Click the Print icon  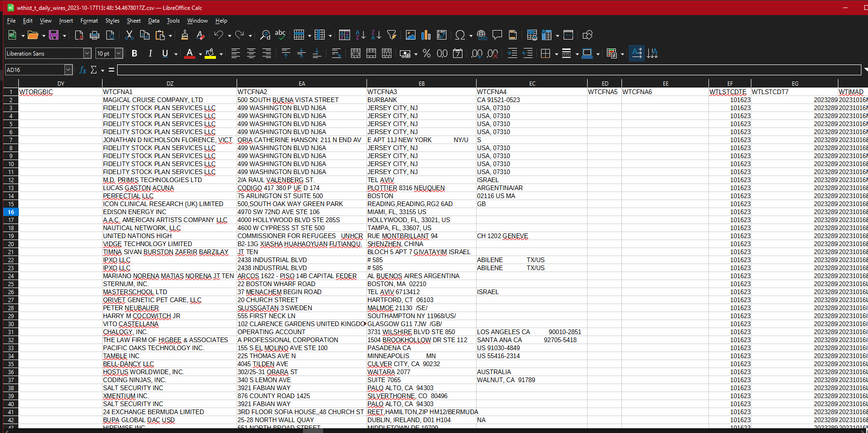pyautogui.click(x=95, y=35)
